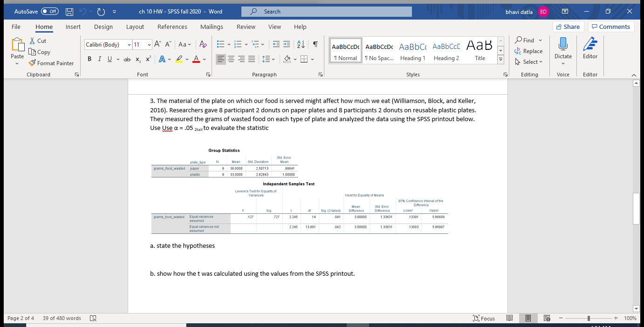Toggle paragraph marks visibility
The height and width of the screenshot is (327, 644).
coord(315,44)
